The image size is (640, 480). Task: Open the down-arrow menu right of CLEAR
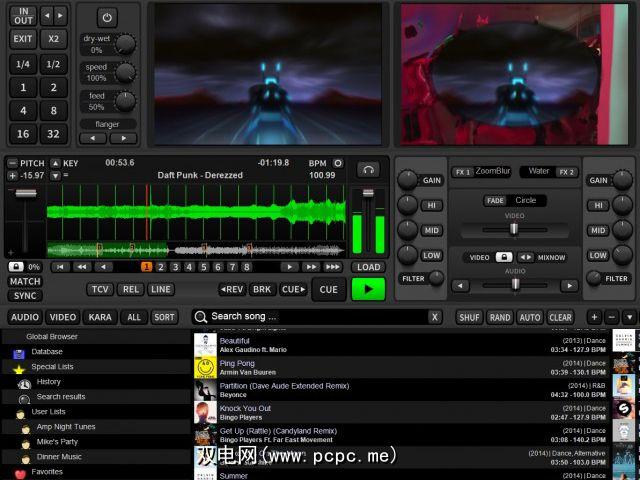[x=629, y=317]
